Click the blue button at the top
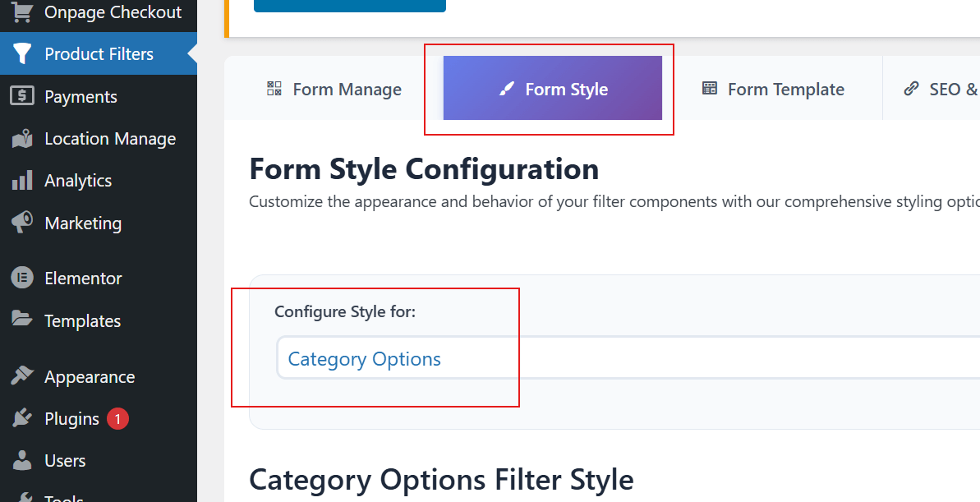The width and height of the screenshot is (980, 502). (349, 5)
